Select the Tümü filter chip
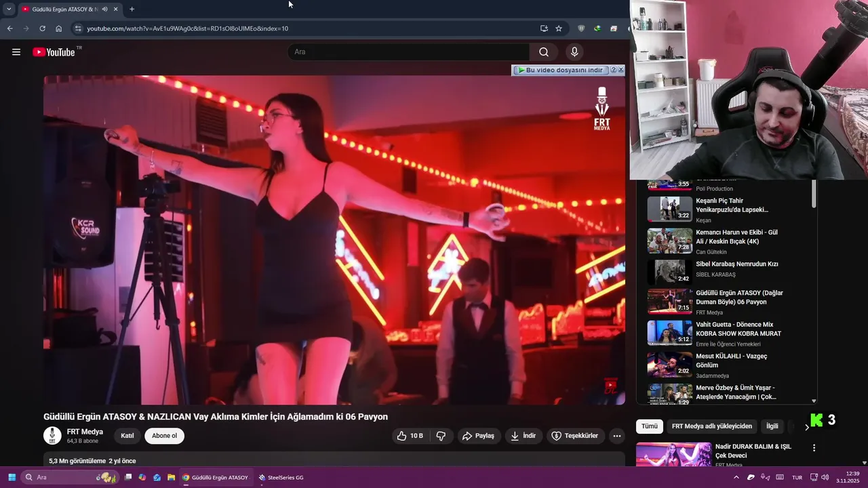Image resolution: width=868 pixels, height=488 pixels. (650, 426)
